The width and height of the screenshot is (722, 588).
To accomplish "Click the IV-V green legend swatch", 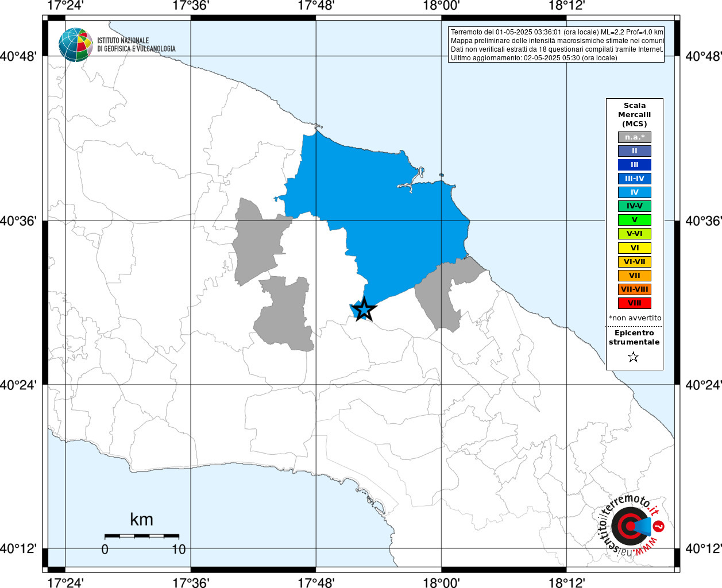I will pos(635,206).
